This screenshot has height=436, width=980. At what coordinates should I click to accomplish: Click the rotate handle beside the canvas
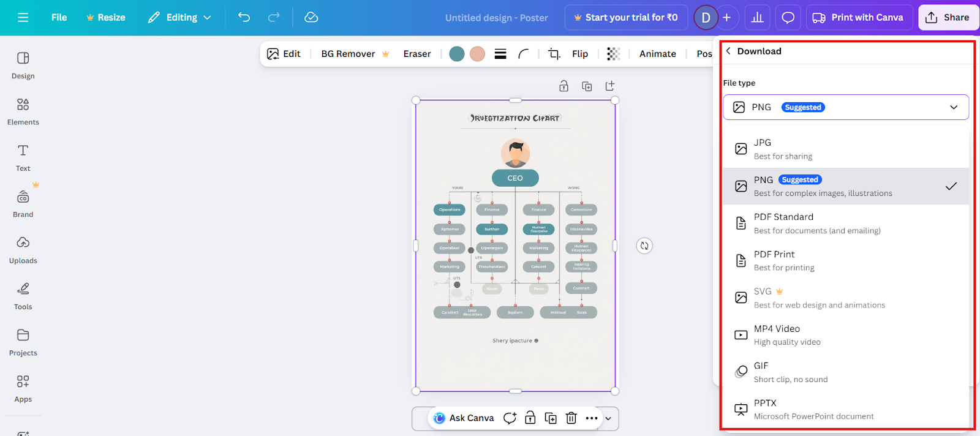pos(644,246)
